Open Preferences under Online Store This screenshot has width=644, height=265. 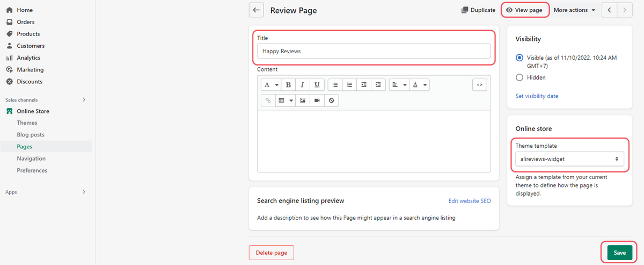(32, 170)
